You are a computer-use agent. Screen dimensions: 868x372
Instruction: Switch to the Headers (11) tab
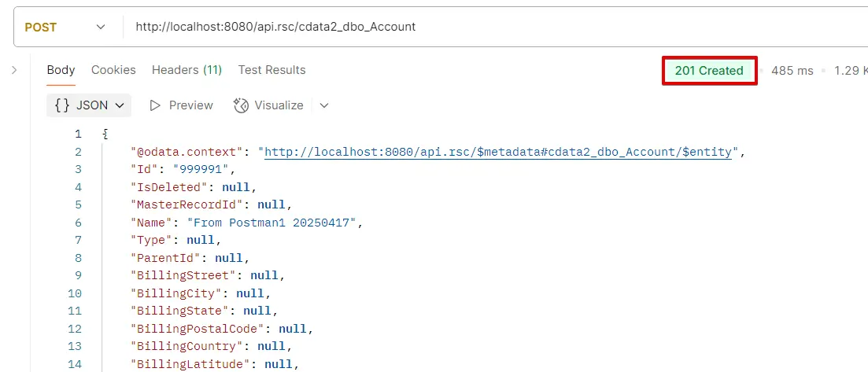(187, 70)
